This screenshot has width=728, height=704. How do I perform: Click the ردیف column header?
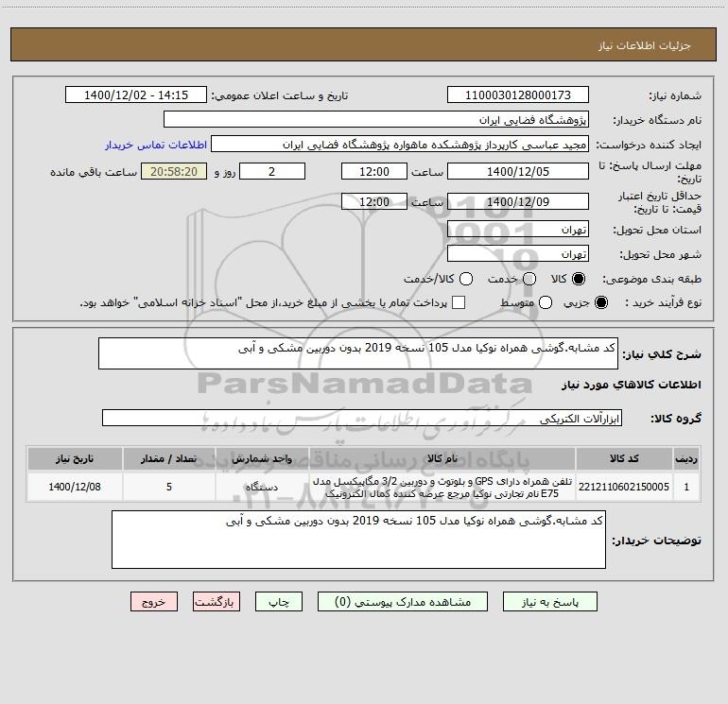(x=686, y=458)
